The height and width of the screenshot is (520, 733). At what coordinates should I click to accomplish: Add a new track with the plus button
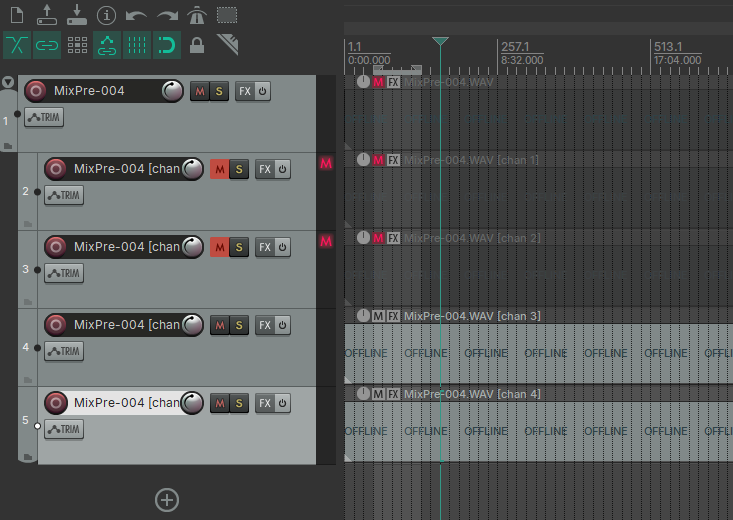(167, 500)
